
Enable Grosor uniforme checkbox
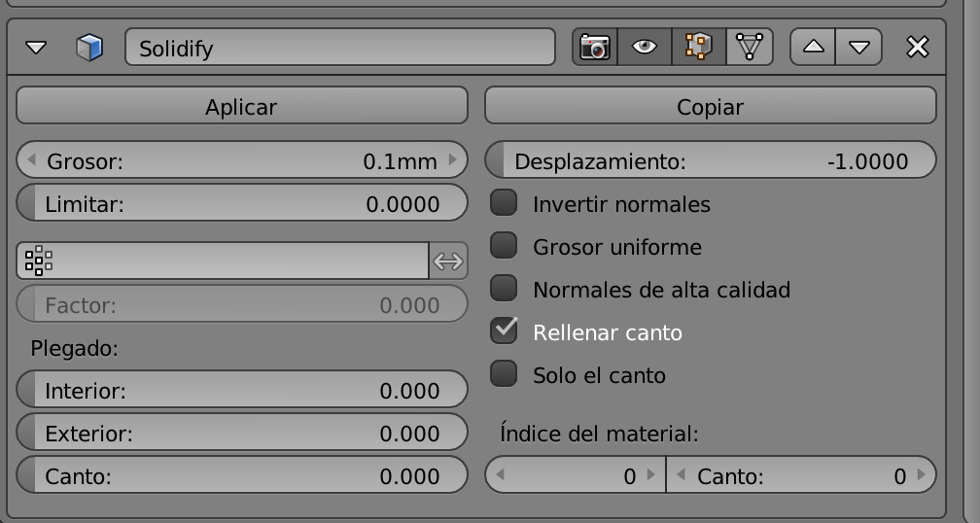(504, 247)
